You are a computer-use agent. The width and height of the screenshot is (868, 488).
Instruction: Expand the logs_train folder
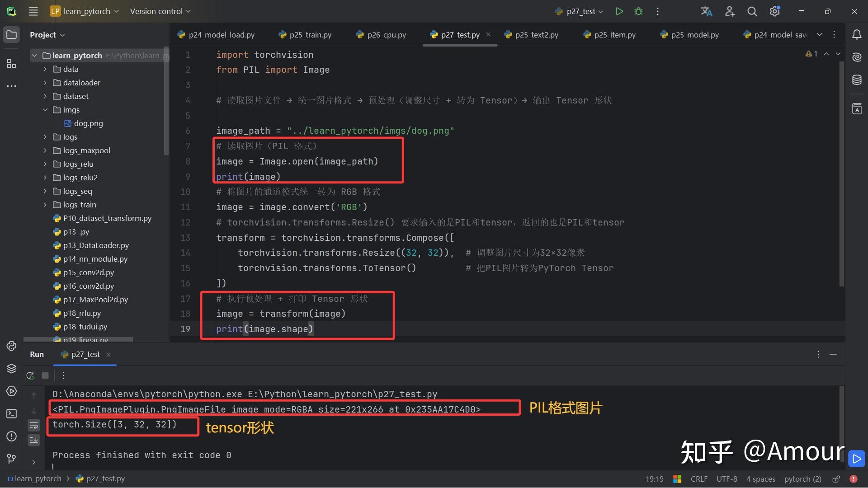tap(45, 205)
